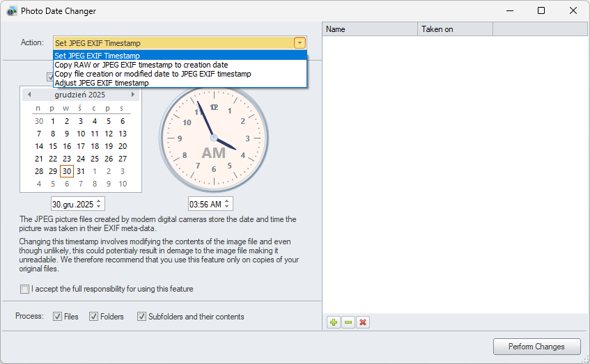This screenshot has height=364, width=590.
Task: Select December 18 in the calendar
Action: point(95,146)
